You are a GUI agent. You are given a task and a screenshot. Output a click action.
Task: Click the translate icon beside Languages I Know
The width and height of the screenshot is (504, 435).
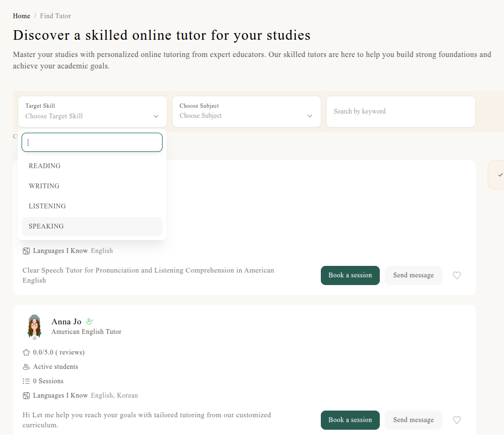pos(26,395)
